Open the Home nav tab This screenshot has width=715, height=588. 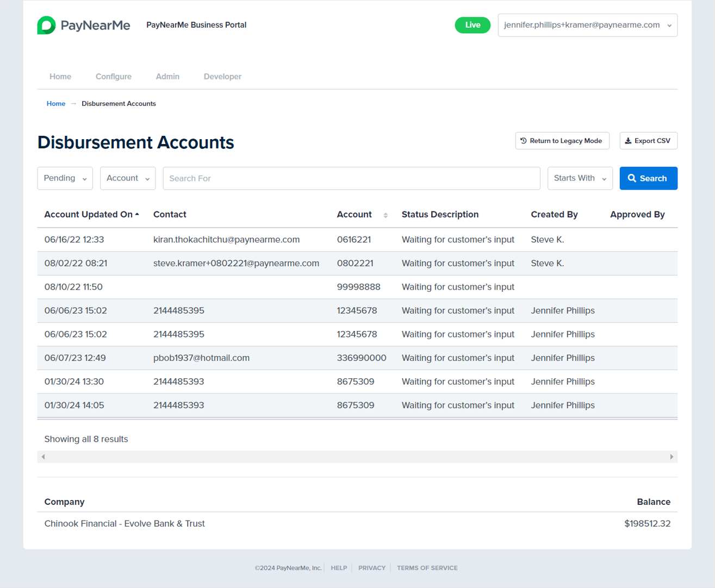click(60, 77)
